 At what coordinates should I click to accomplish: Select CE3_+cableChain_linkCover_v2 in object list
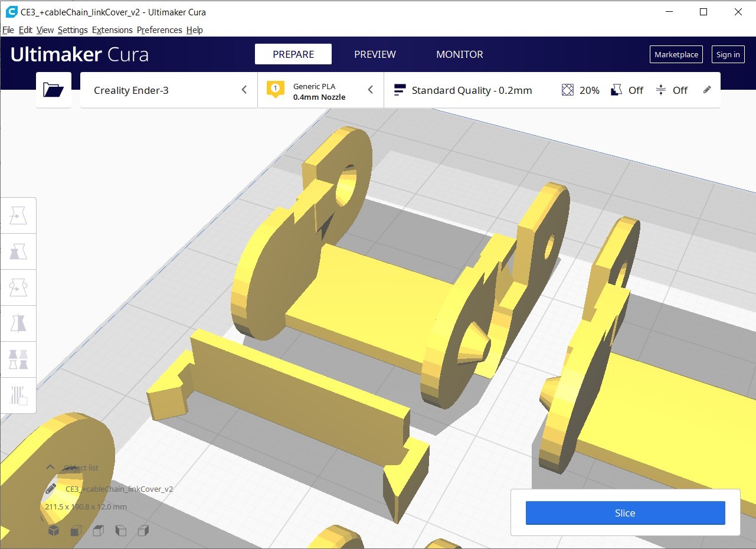(x=119, y=489)
